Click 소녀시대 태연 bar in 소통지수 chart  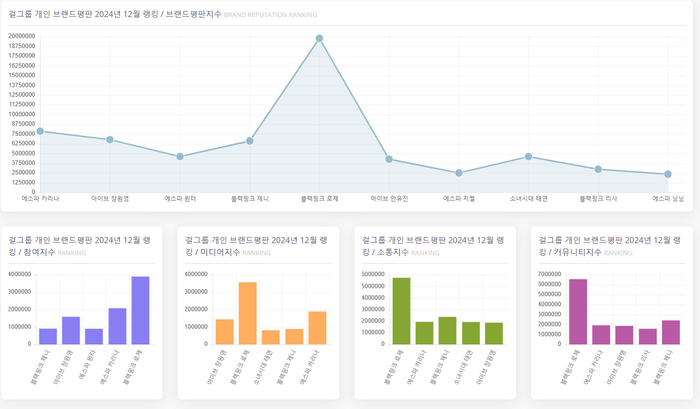point(471,333)
